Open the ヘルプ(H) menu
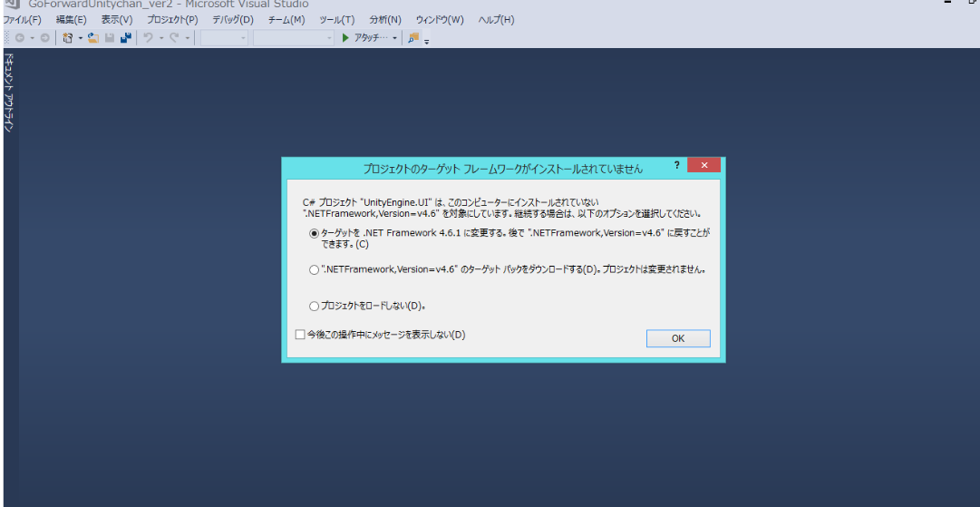Image resolution: width=980 pixels, height=507 pixels. pos(496,19)
